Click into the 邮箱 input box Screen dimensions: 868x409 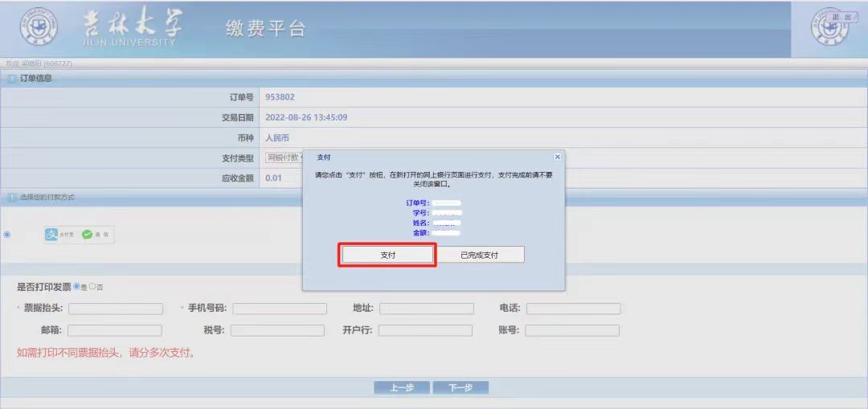pos(115,330)
